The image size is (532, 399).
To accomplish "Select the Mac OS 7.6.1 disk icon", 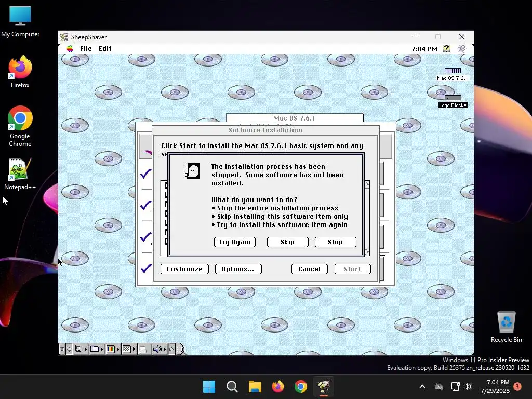I will click(453, 74).
